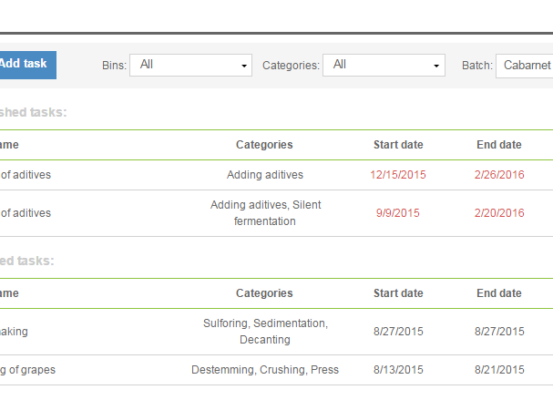Click the Categories dropdown arrow
The image size is (553, 400).
point(436,66)
